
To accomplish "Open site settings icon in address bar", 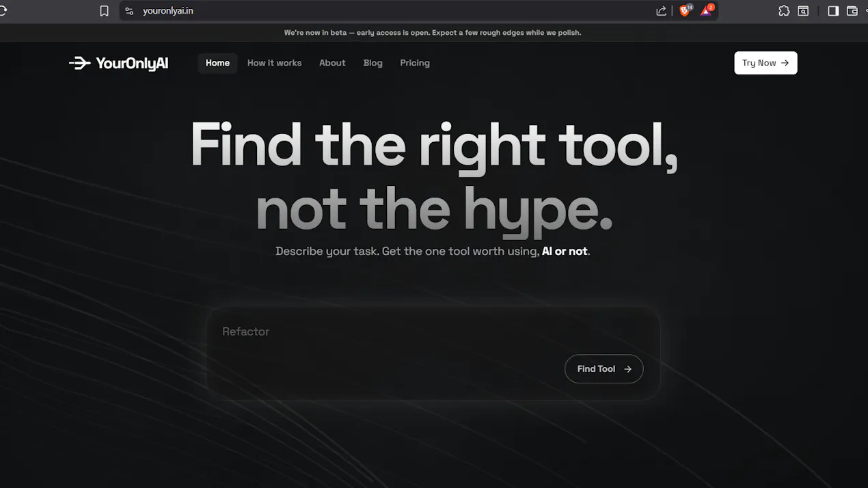I will tap(129, 11).
